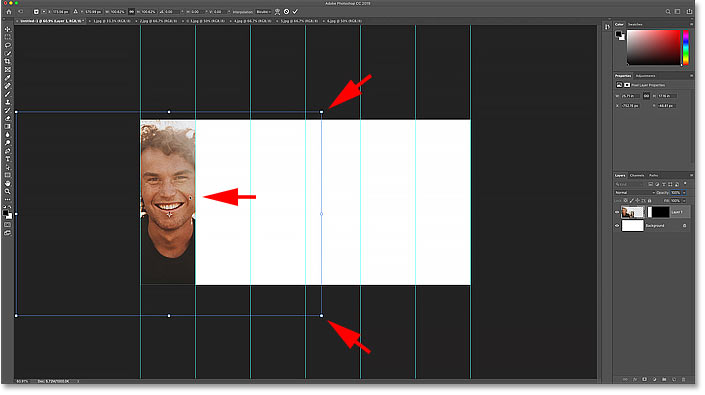Select the Lasso tool
Viewport: 705px width, 395px height.
8,45
